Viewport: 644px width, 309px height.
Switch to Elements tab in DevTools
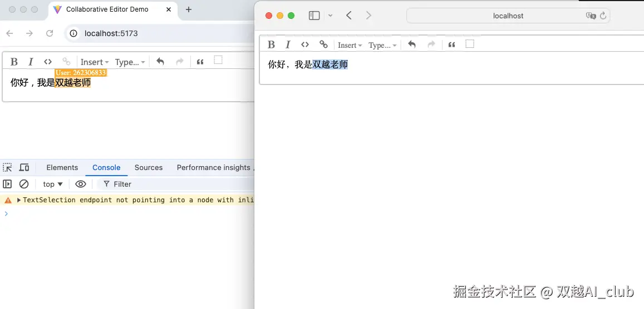coord(62,167)
